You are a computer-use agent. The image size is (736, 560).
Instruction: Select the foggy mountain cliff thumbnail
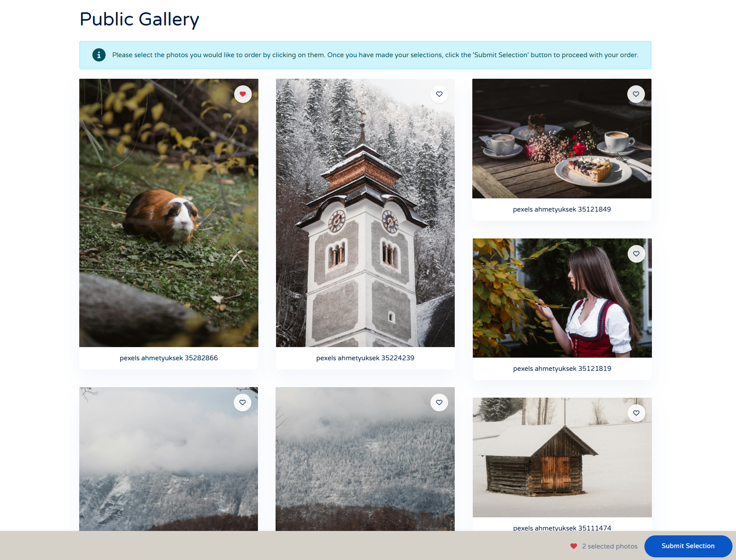click(169, 459)
